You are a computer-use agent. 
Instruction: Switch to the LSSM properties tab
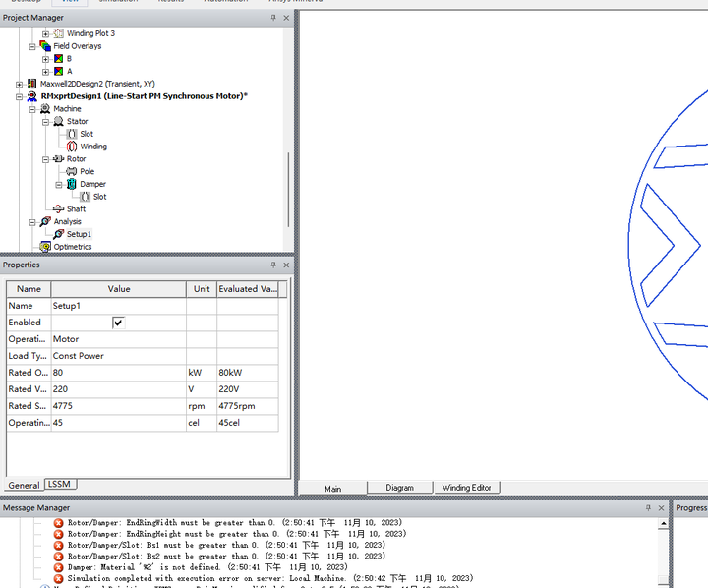point(60,484)
